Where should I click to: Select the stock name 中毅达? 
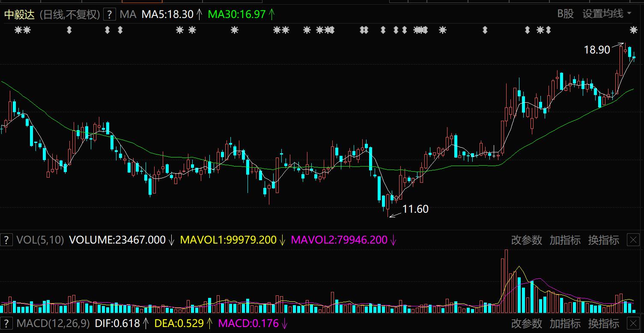(x=20, y=14)
